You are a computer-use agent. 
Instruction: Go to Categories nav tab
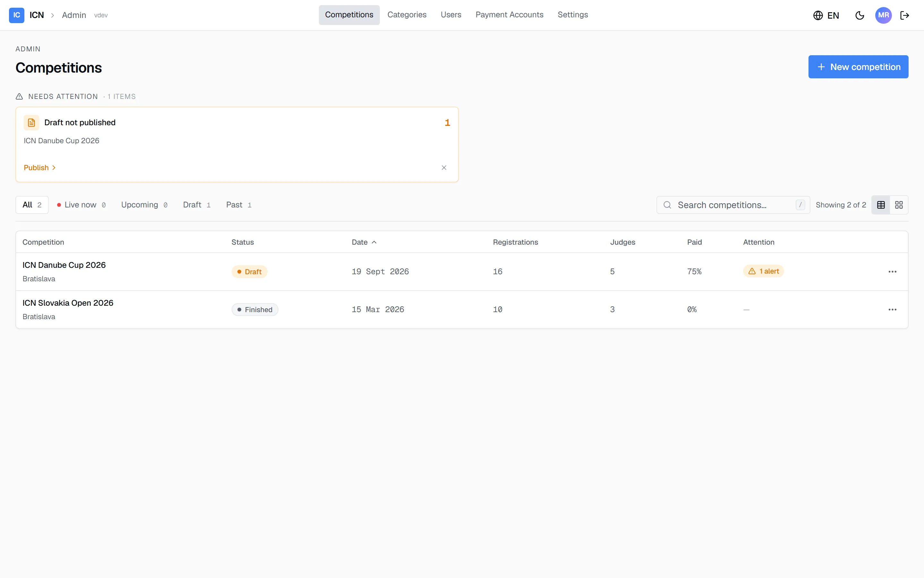pos(406,15)
